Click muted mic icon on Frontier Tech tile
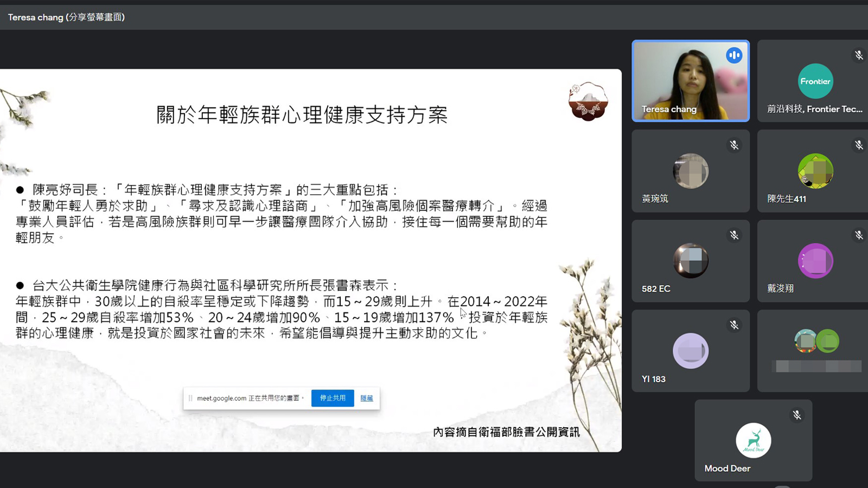 [859, 55]
